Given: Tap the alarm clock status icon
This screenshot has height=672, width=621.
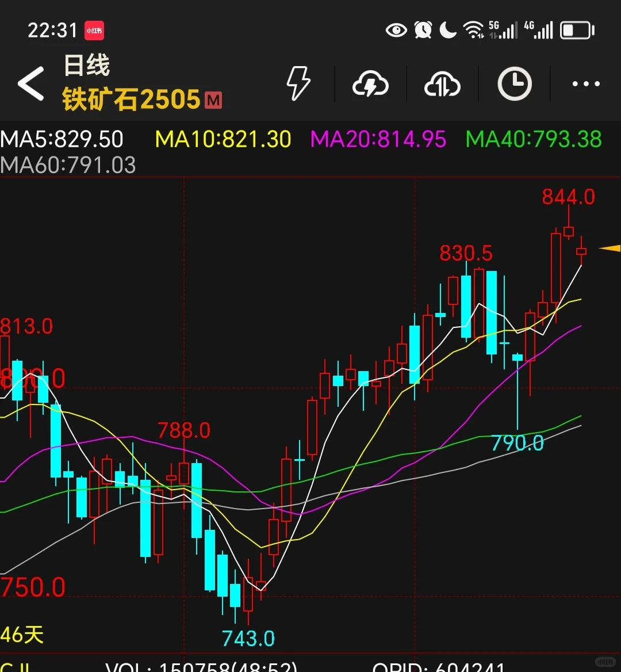Looking at the screenshot, I should (x=423, y=30).
